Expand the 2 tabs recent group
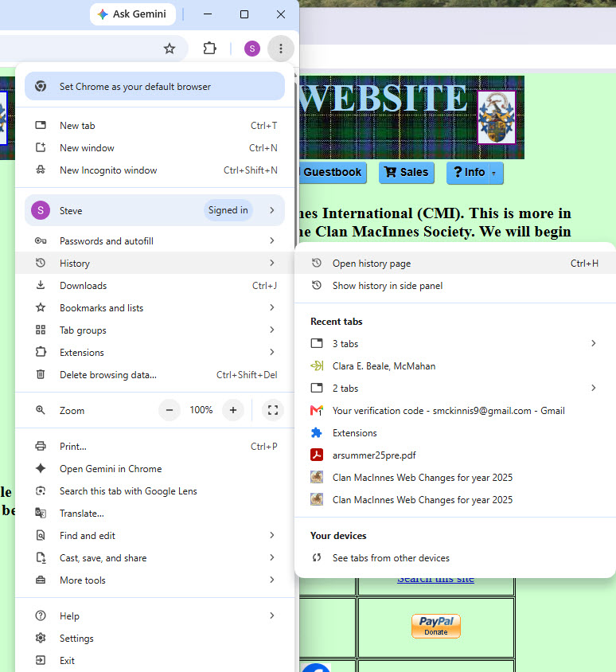 coord(455,389)
